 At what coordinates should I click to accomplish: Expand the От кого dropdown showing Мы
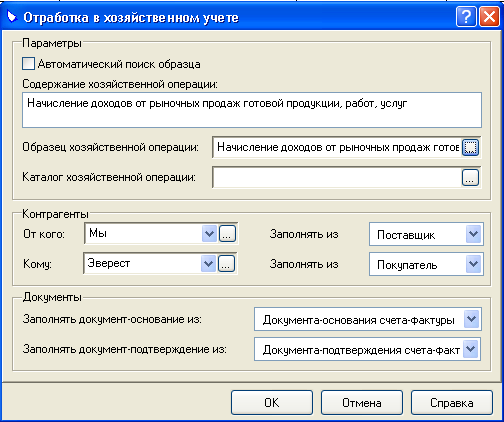click(209, 234)
